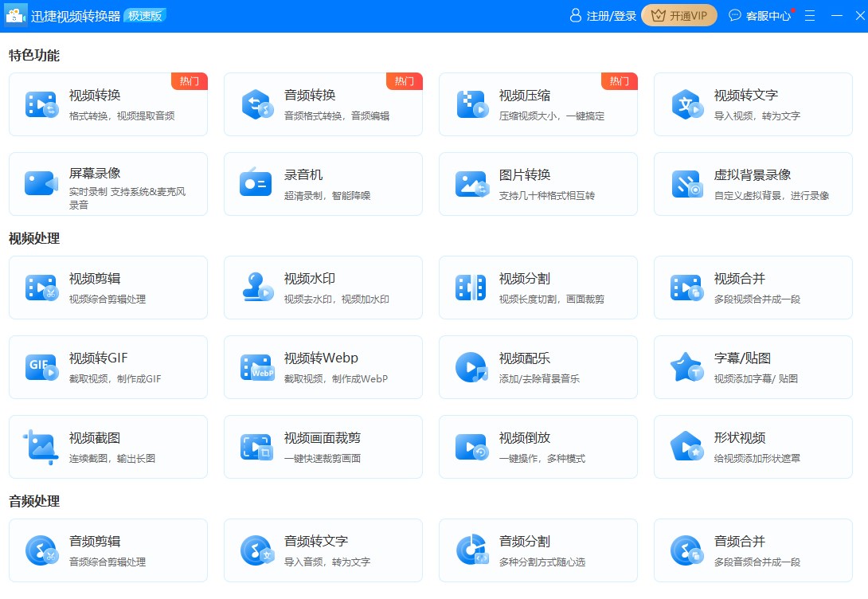Click the 视频转换 video convert icon
This screenshot has width=868, height=599.
[41, 104]
